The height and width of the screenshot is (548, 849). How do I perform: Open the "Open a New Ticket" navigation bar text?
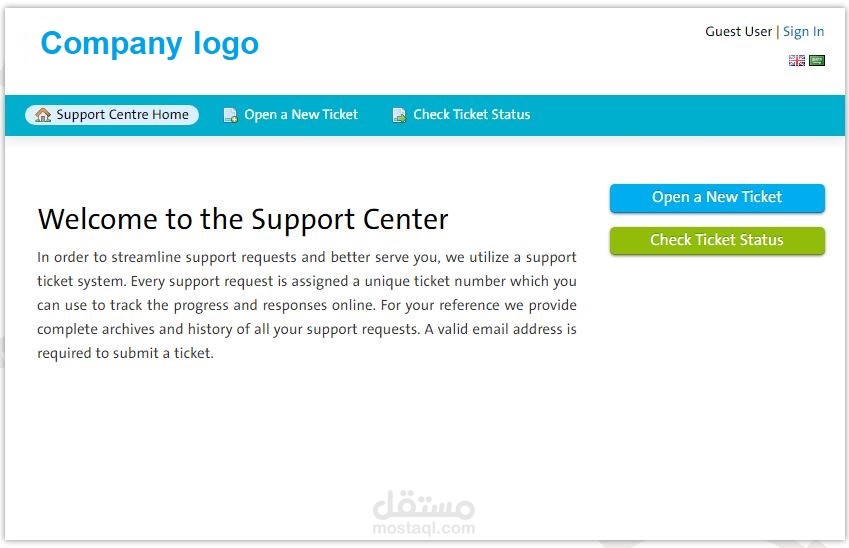[301, 115]
